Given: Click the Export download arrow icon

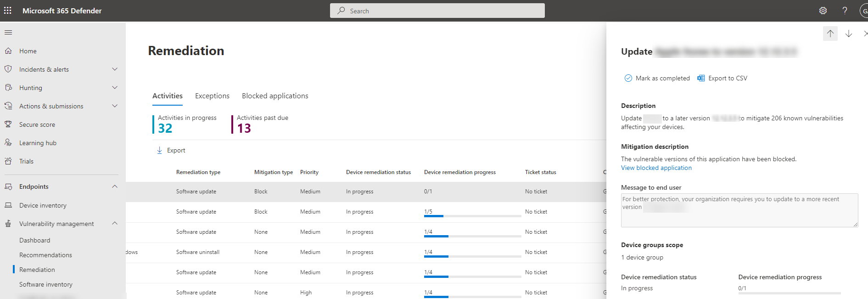Looking at the screenshot, I should 159,150.
